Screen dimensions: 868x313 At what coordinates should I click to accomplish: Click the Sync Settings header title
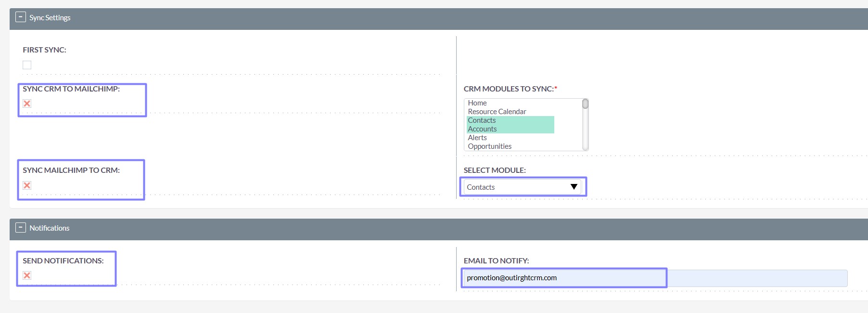coord(50,18)
